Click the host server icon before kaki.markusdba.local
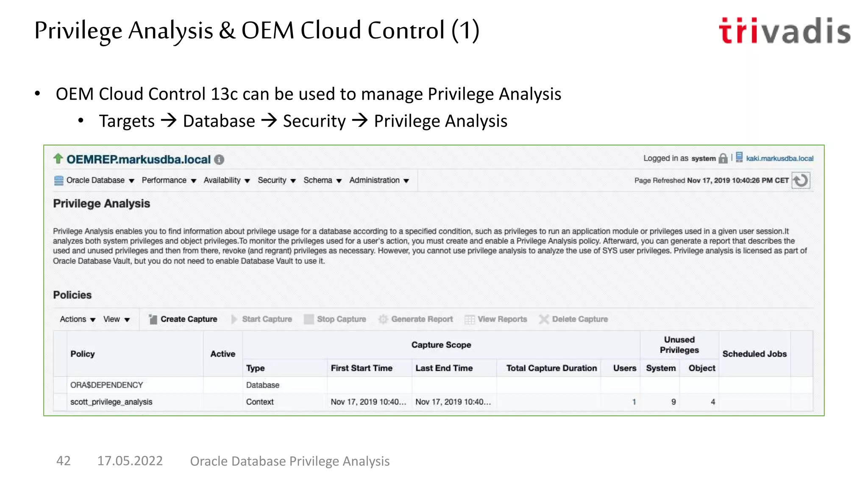868x488 pixels. tap(739, 158)
